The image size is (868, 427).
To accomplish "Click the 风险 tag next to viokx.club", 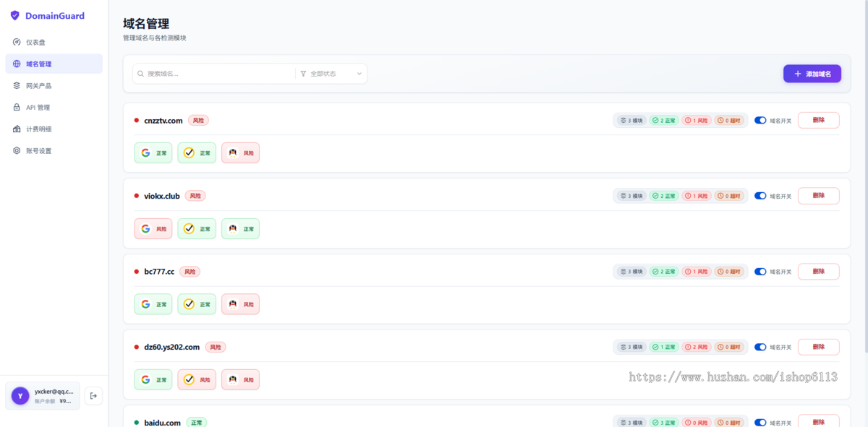I will click(x=195, y=196).
